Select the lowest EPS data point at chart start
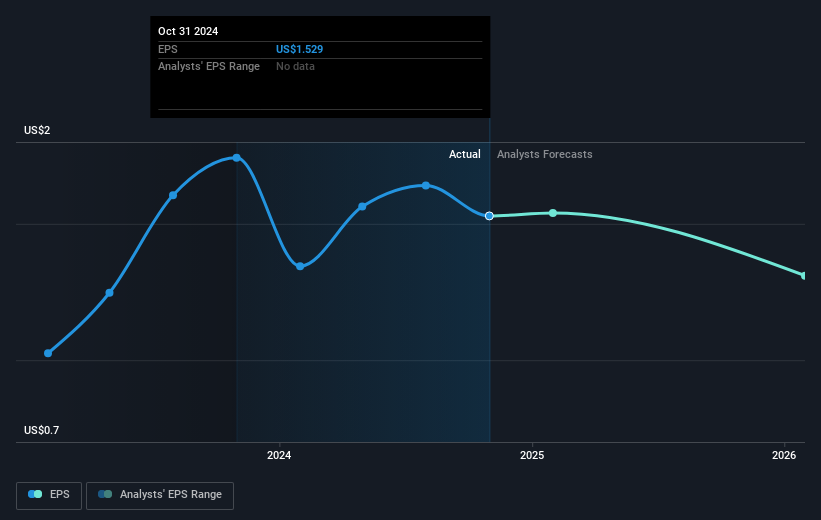This screenshot has width=821, height=520. click(48, 353)
